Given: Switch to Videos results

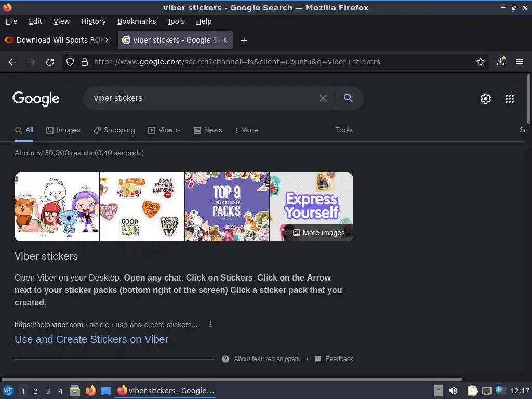Looking at the screenshot, I should 164,130.
